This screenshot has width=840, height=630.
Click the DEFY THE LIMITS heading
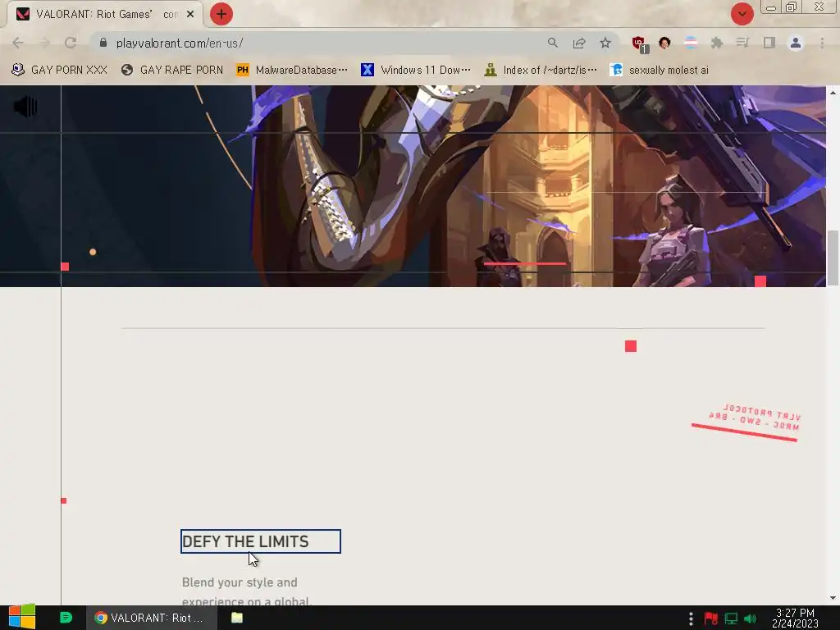click(245, 541)
